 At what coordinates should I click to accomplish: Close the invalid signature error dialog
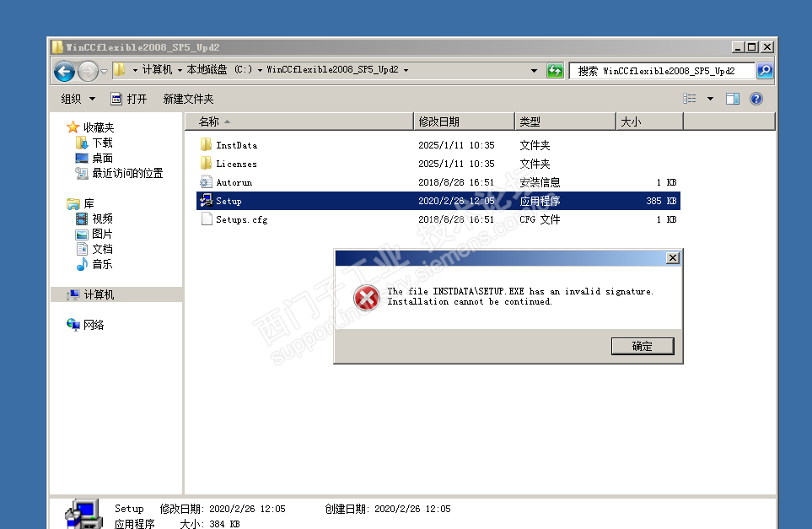pyautogui.click(x=673, y=258)
